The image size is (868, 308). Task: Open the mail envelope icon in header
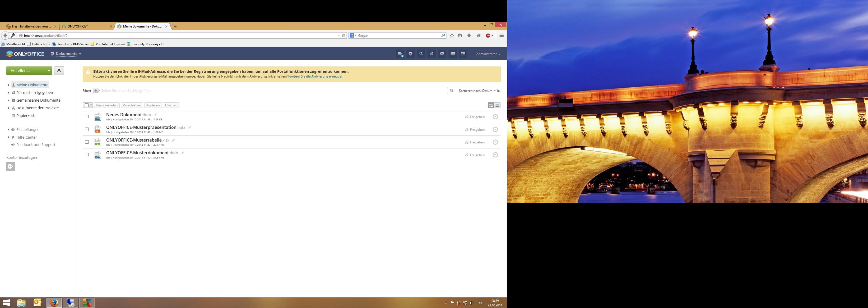(x=442, y=54)
